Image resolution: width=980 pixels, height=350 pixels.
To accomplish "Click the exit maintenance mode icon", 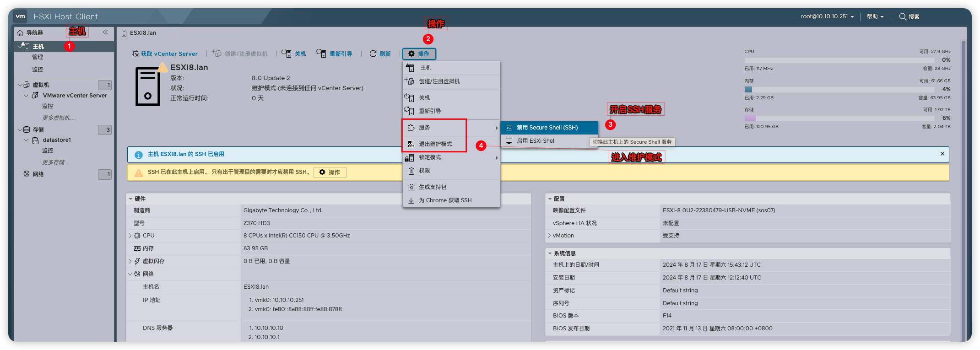I will 411,144.
